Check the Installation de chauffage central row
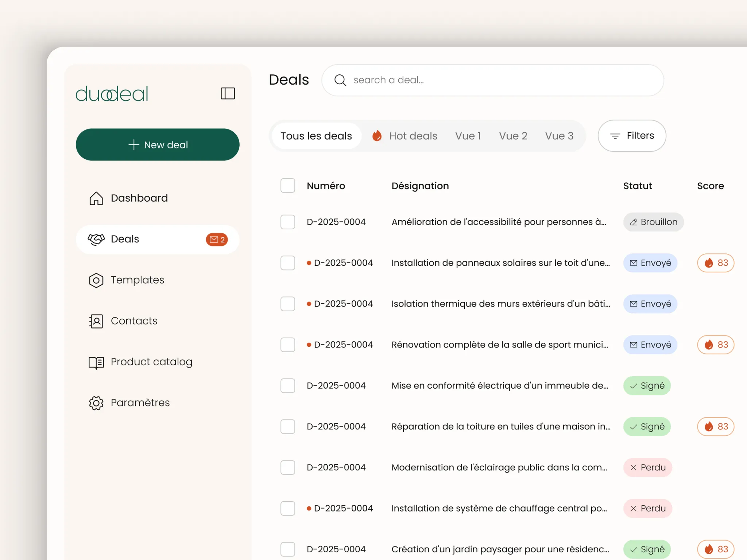747x560 pixels. pyautogui.click(x=288, y=508)
